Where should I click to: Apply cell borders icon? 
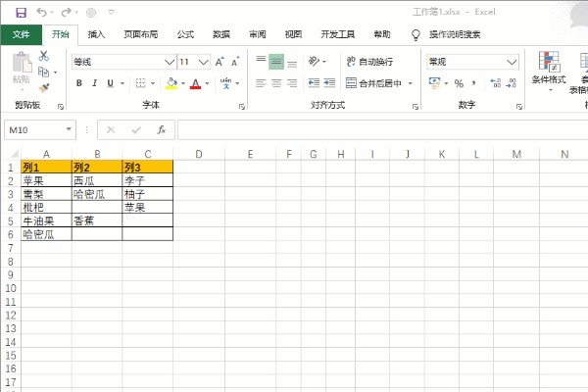[x=140, y=83]
